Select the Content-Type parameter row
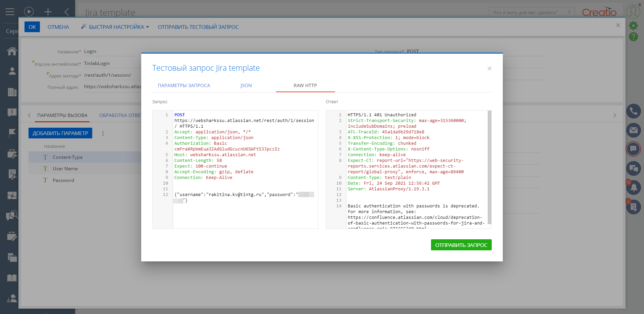Screen dimensions: 644x314 click(x=85, y=157)
